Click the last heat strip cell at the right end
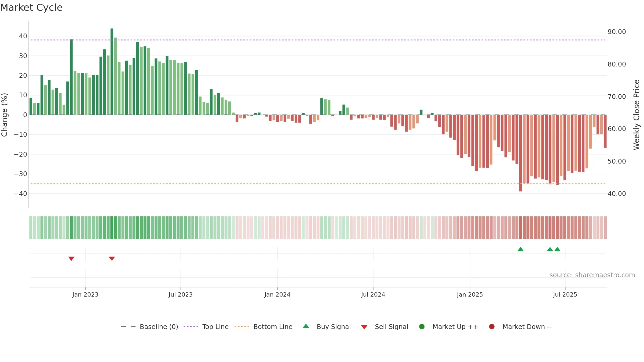Viewport: 644px width, 362px height. tap(605, 228)
